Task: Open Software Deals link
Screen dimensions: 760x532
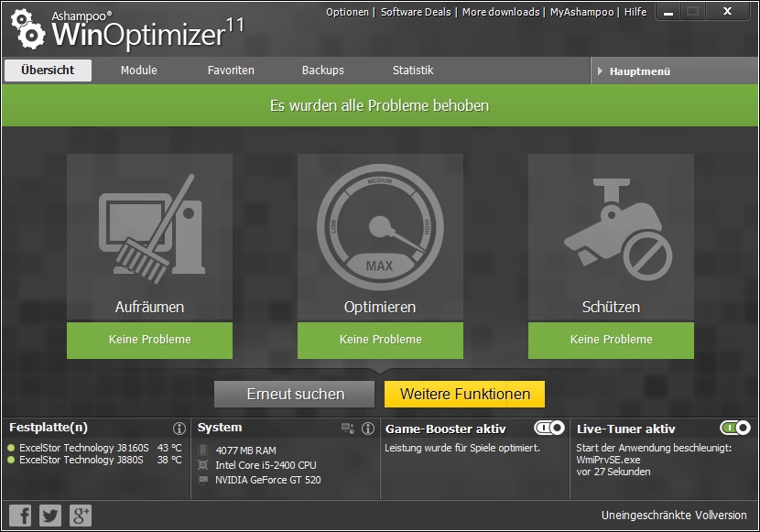Action: click(416, 12)
